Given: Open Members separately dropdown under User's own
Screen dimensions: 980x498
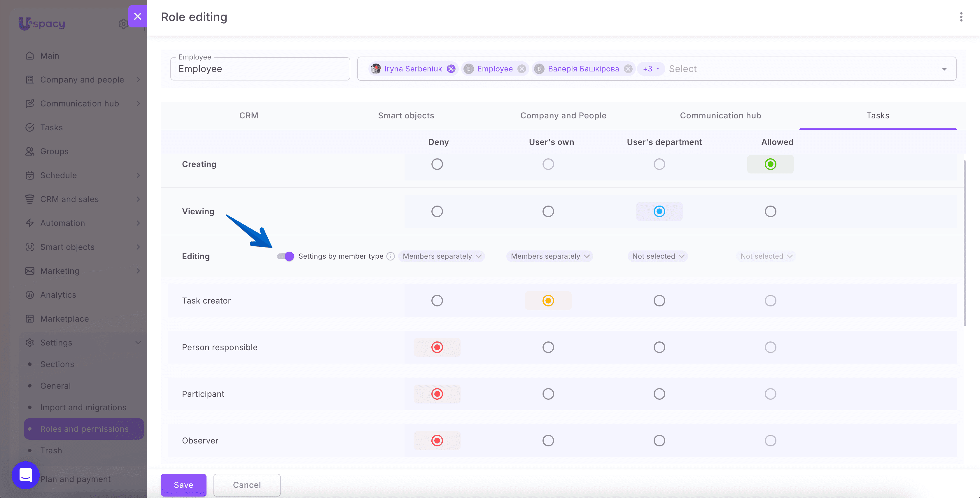Looking at the screenshot, I should [x=550, y=256].
